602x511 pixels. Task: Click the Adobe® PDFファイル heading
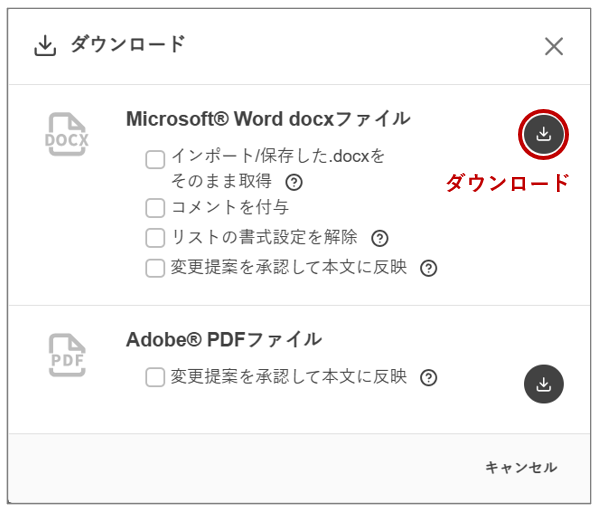tap(224, 338)
